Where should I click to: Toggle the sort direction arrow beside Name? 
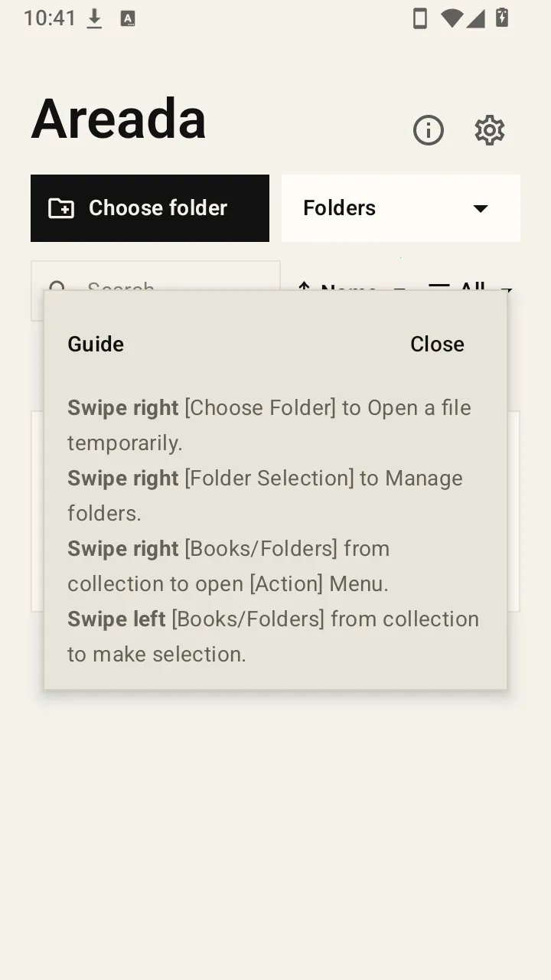[304, 287]
